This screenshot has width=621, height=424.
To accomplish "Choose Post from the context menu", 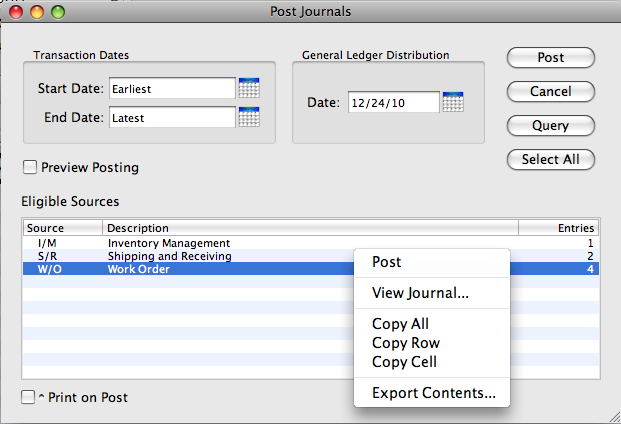I will click(x=386, y=262).
